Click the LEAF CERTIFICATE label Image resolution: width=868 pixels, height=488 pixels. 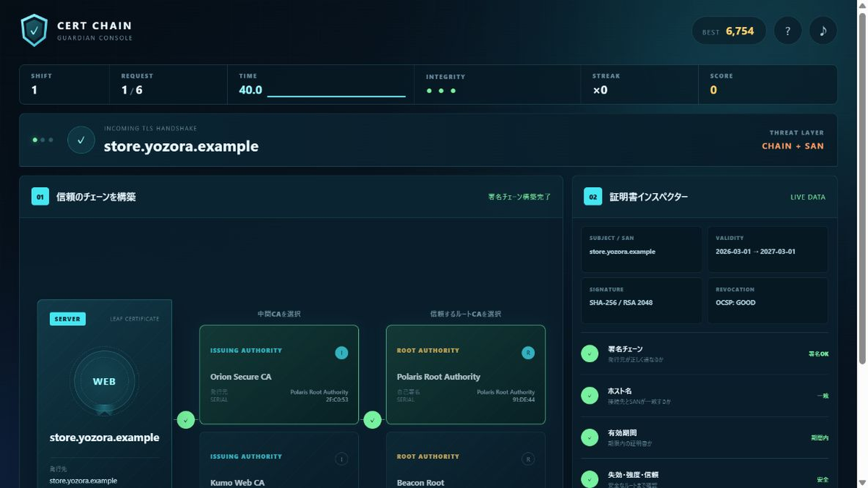tap(135, 319)
